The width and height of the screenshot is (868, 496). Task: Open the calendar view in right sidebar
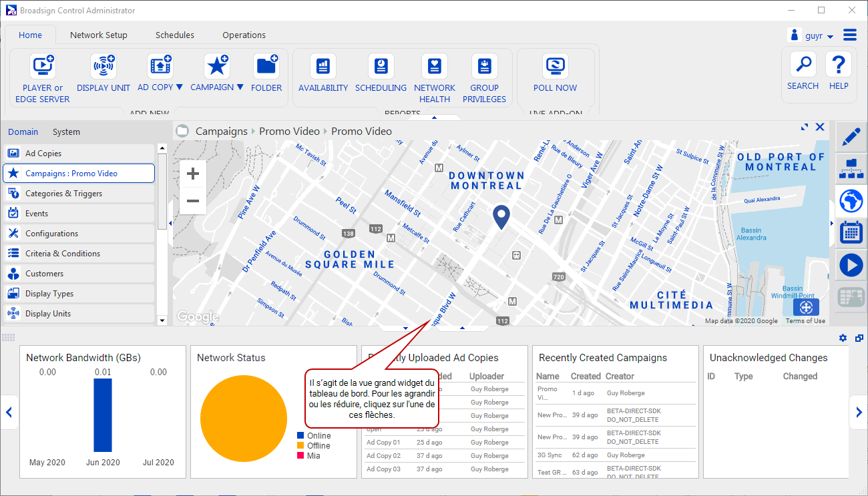851,232
